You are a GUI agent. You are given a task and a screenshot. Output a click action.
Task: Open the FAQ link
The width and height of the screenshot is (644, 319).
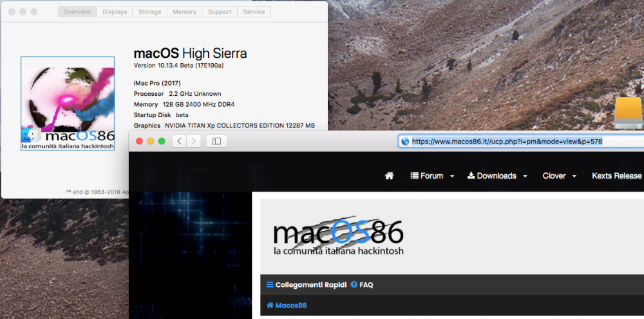[362, 284]
